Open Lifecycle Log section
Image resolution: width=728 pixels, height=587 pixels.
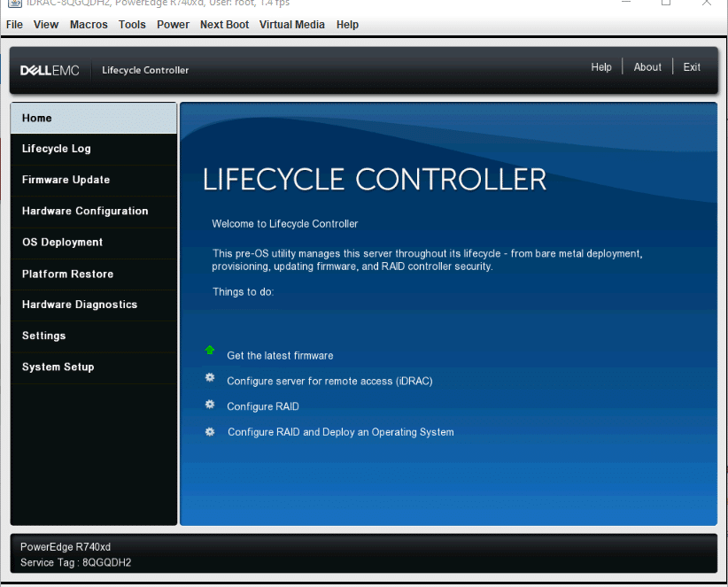(93, 149)
